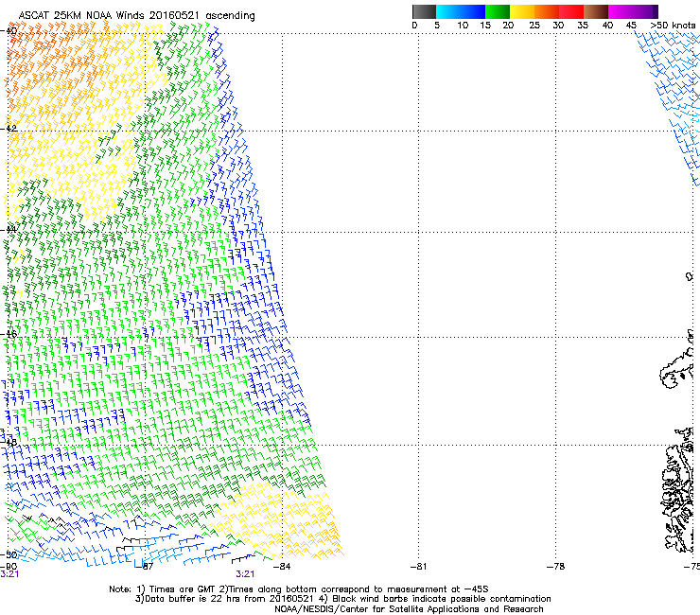Click the longitude label '-81'
Screen dimensions: 700x615
tap(418, 567)
